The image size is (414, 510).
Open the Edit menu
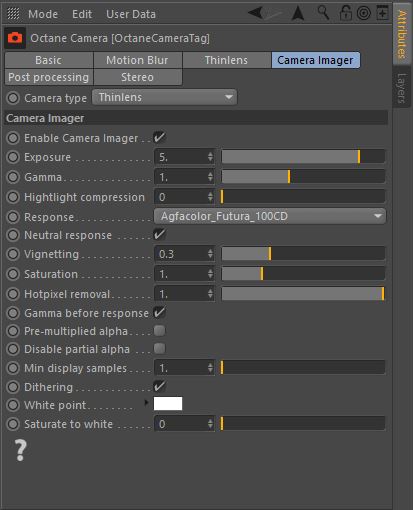82,14
